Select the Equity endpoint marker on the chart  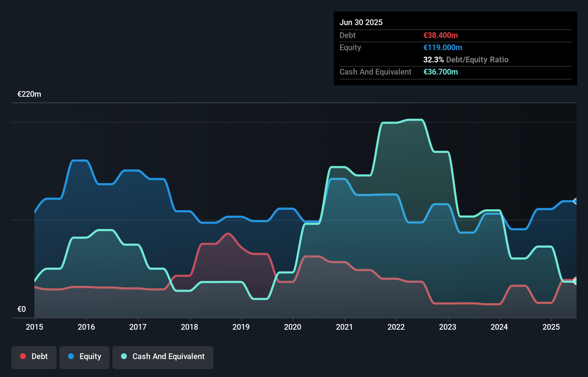point(575,202)
